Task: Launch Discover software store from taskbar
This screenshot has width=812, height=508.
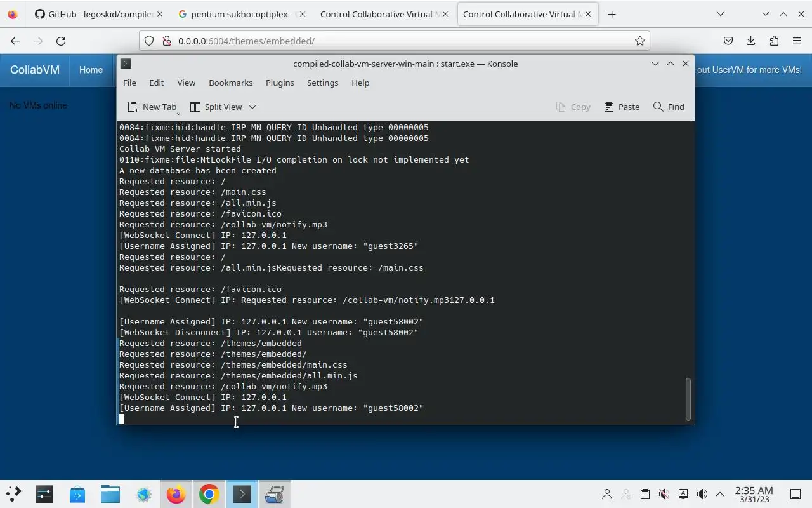Action: pyautogui.click(x=77, y=494)
